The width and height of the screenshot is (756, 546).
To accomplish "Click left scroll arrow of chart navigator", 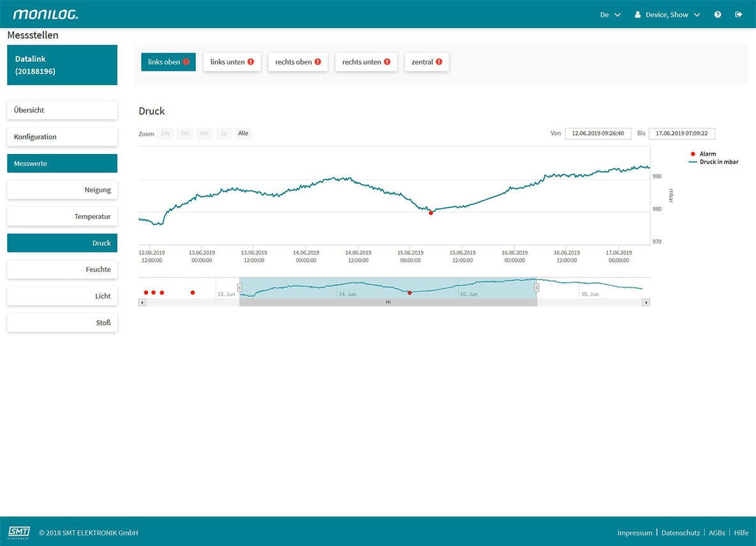I will coord(142,302).
